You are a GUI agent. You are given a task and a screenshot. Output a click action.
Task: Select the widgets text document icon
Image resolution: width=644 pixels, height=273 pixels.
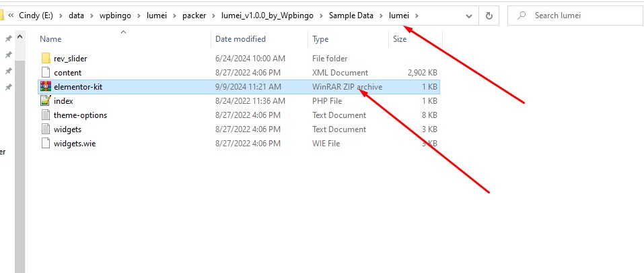tap(46, 129)
